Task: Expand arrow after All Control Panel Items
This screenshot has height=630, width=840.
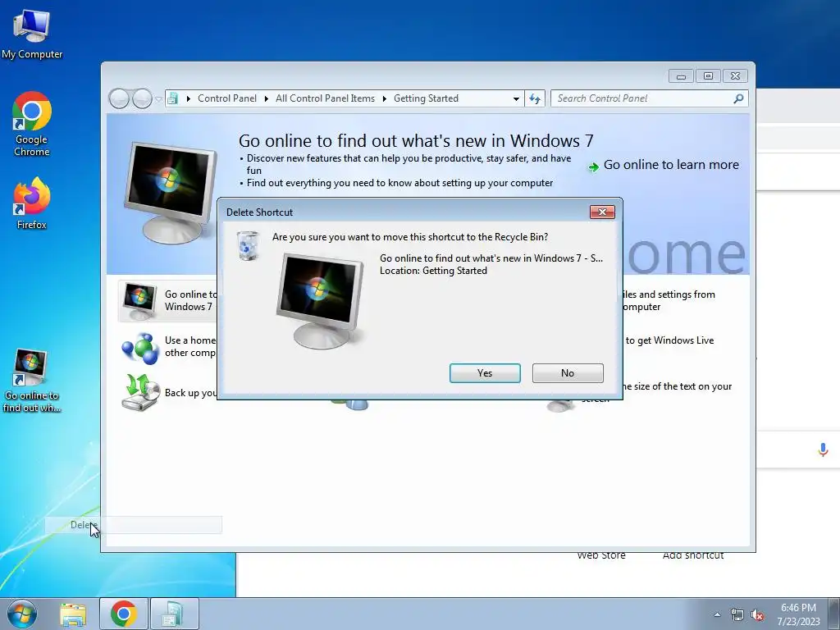Action: [x=384, y=98]
